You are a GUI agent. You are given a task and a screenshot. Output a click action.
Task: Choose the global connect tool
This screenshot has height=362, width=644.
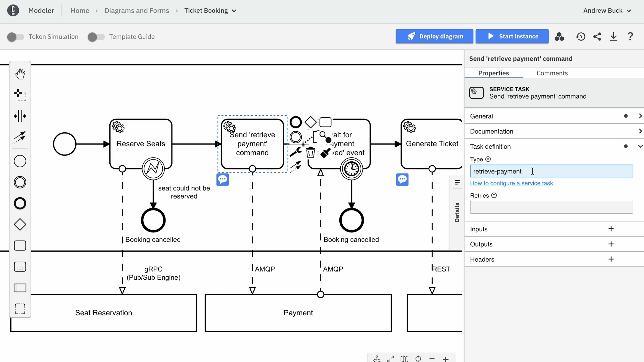click(20, 137)
